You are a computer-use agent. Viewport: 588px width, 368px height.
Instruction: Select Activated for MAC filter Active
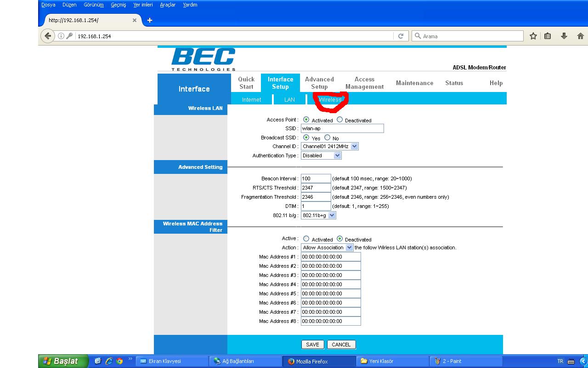coord(306,239)
